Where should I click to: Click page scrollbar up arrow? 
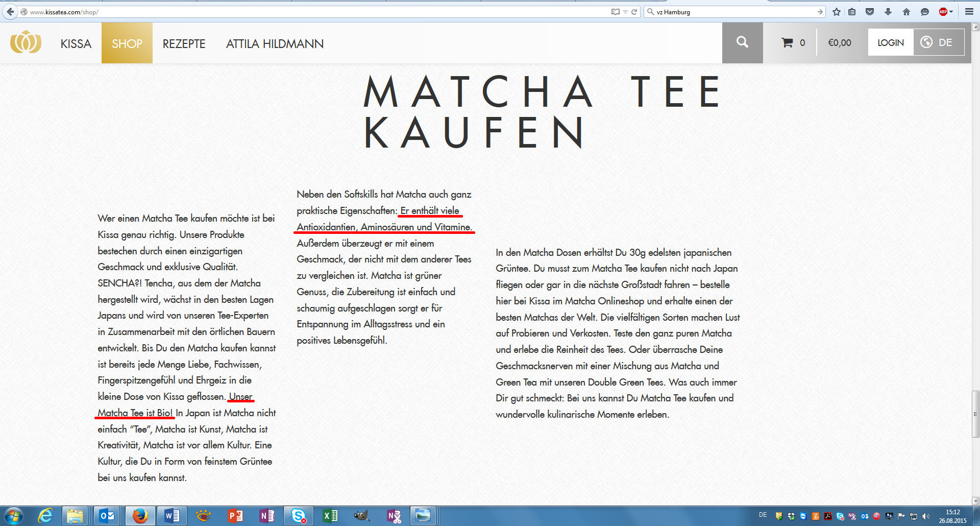click(975, 28)
